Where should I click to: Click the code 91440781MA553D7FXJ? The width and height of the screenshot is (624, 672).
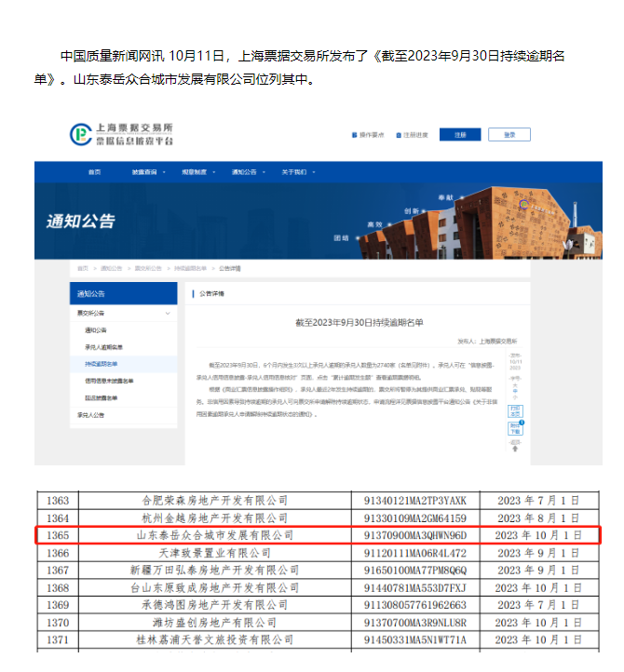(x=415, y=588)
